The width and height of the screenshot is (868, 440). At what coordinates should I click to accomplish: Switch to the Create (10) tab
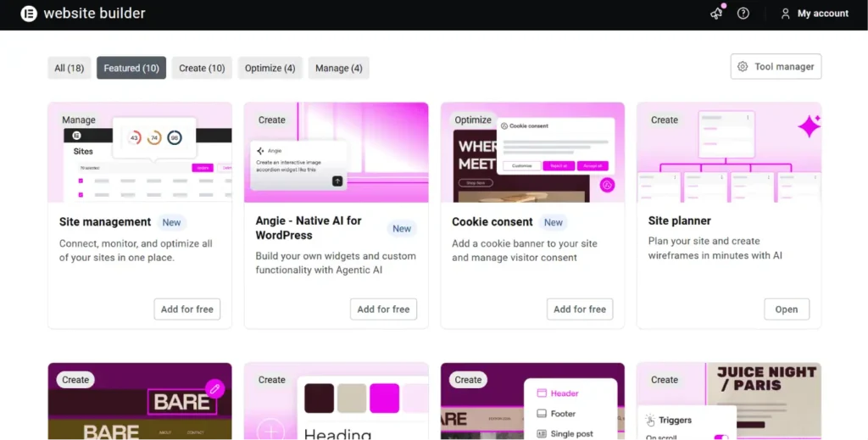pos(202,68)
